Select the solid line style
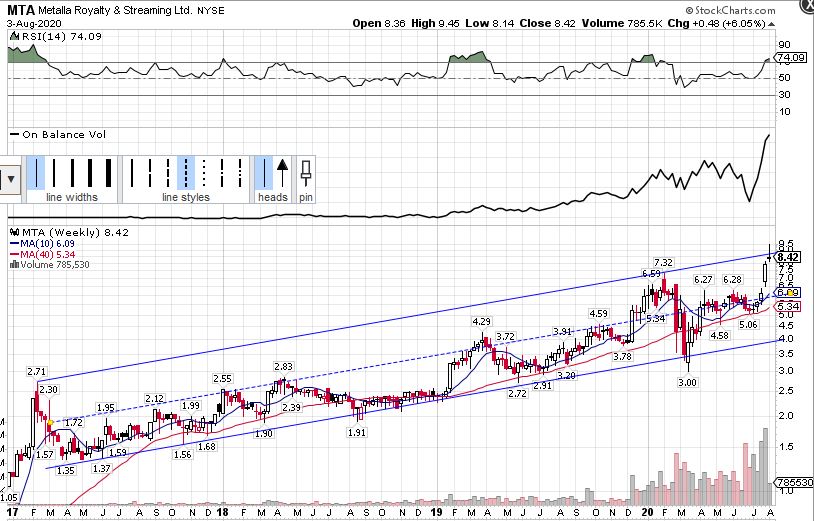 (x=132, y=173)
